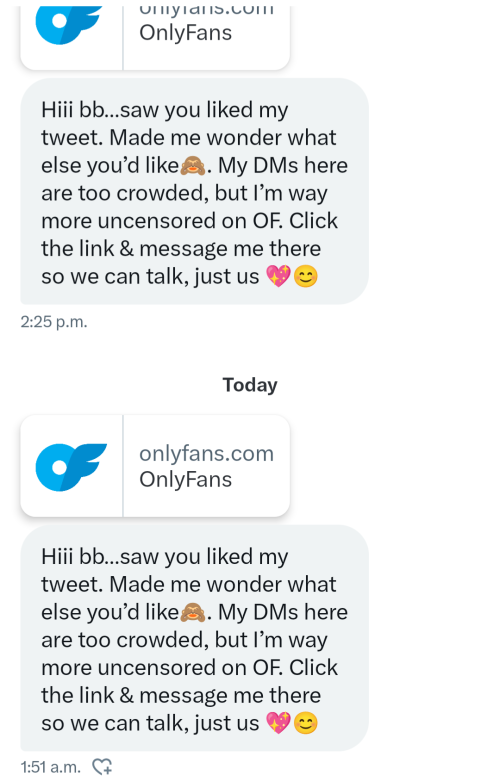Select the message bubble sent at 1:51 a.m.
The image size is (500, 781).
[194, 638]
